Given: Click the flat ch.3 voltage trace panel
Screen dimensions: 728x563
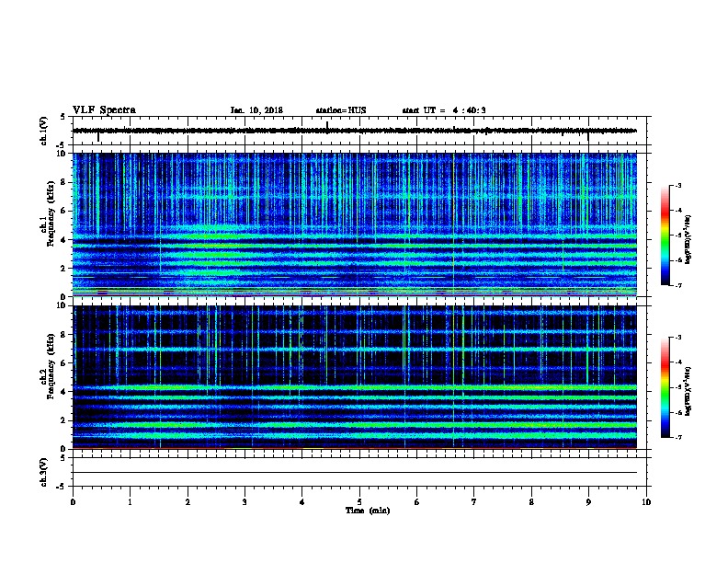Looking at the screenshot, I should tap(359, 472).
